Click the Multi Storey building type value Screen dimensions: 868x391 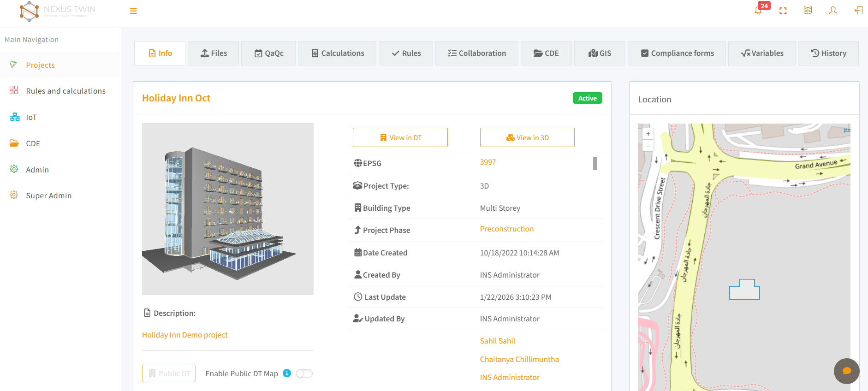[x=500, y=208]
